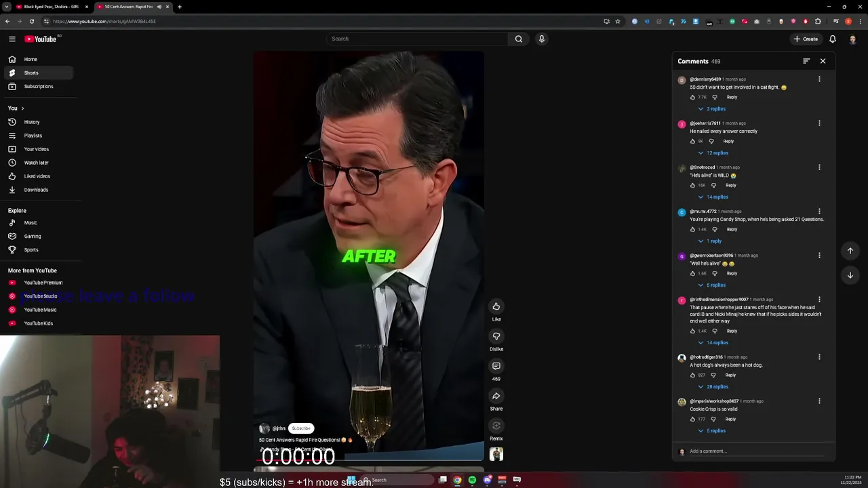The width and height of the screenshot is (868, 488).
Task: Open comment sort options
Action: 806,61
